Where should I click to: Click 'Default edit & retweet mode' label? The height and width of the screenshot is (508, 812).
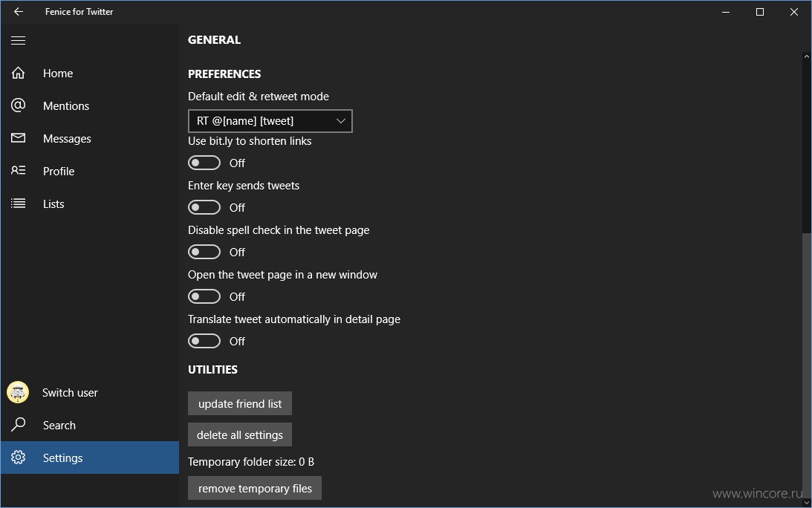(259, 97)
